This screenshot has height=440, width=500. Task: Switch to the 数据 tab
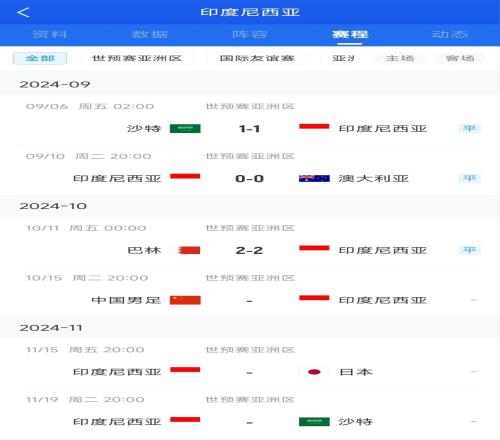150,34
